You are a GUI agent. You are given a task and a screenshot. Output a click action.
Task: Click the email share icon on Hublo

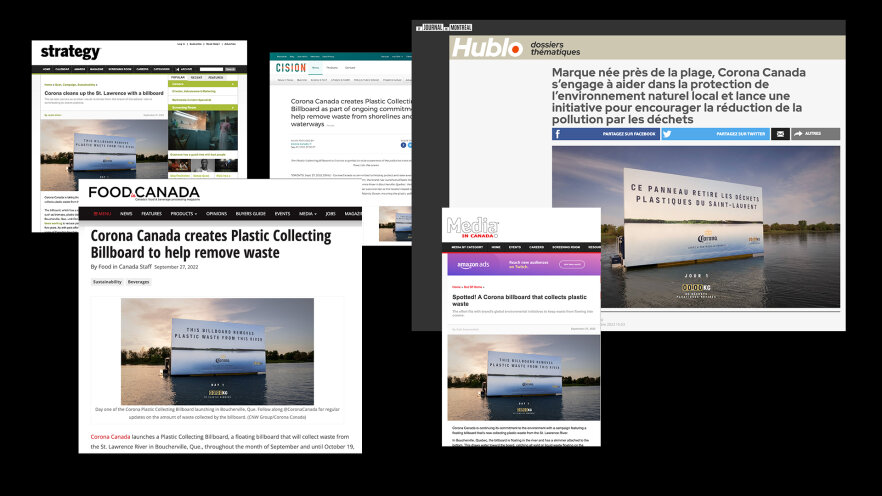click(x=780, y=134)
